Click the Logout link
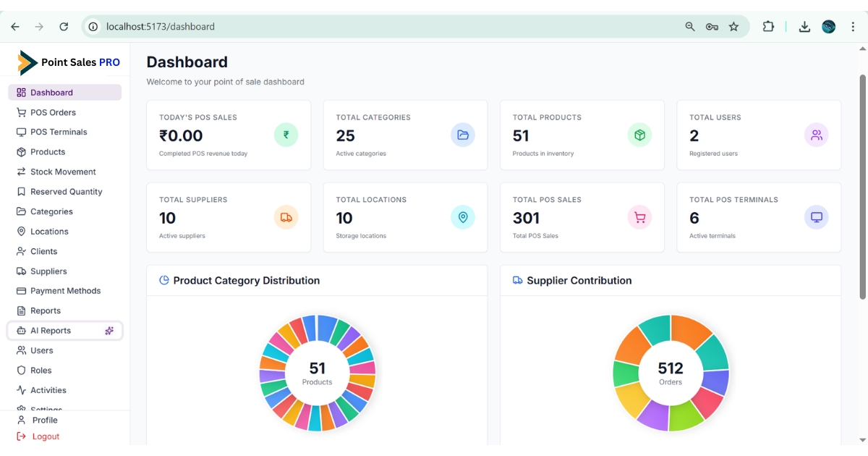The image size is (868, 456). pyautogui.click(x=46, y=436)
